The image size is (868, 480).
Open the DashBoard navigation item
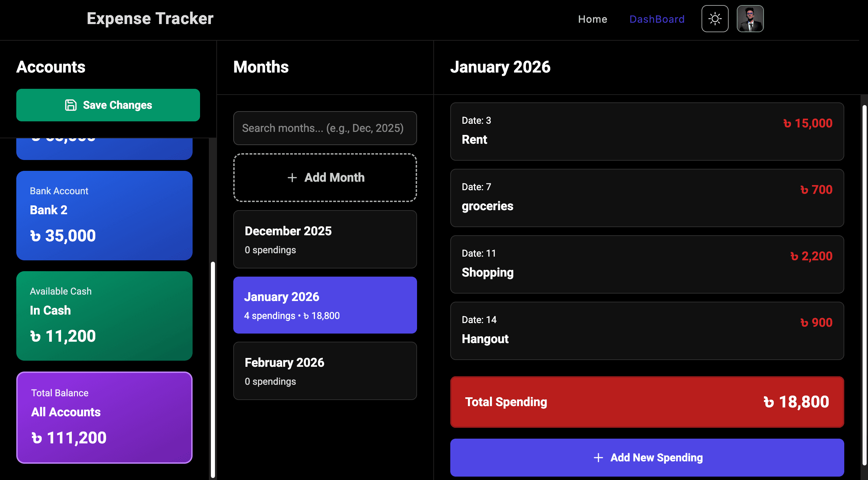coord(657,19)
